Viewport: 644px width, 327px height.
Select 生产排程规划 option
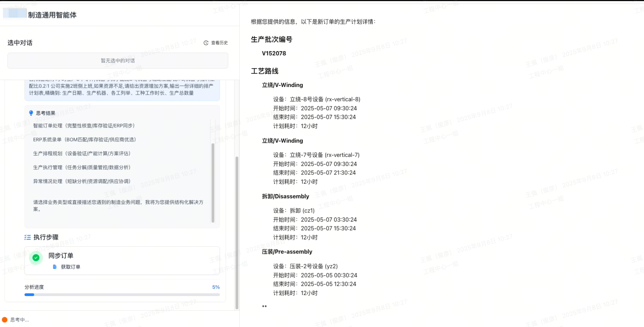click(x=82, y=153)
